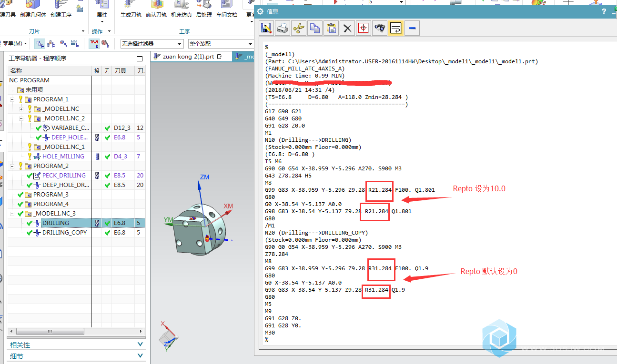Open the 整个装配 scope dropdown
617x364 pixels.
tap(221, 44)
